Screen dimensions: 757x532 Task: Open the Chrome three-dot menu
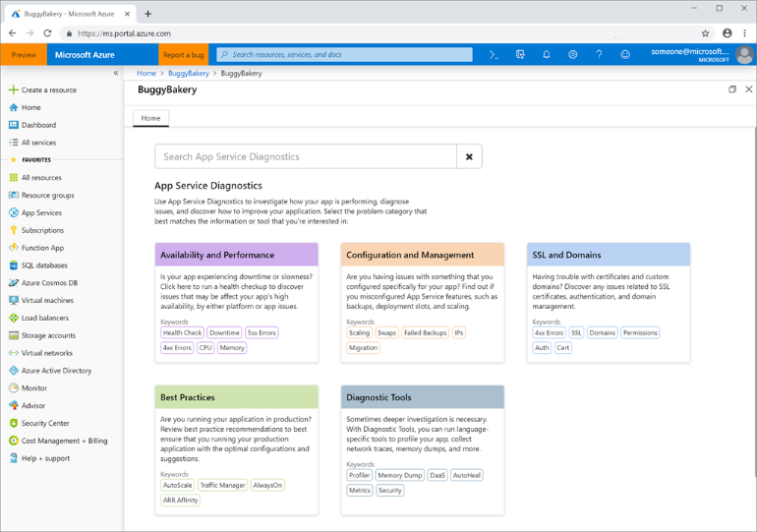745,33
